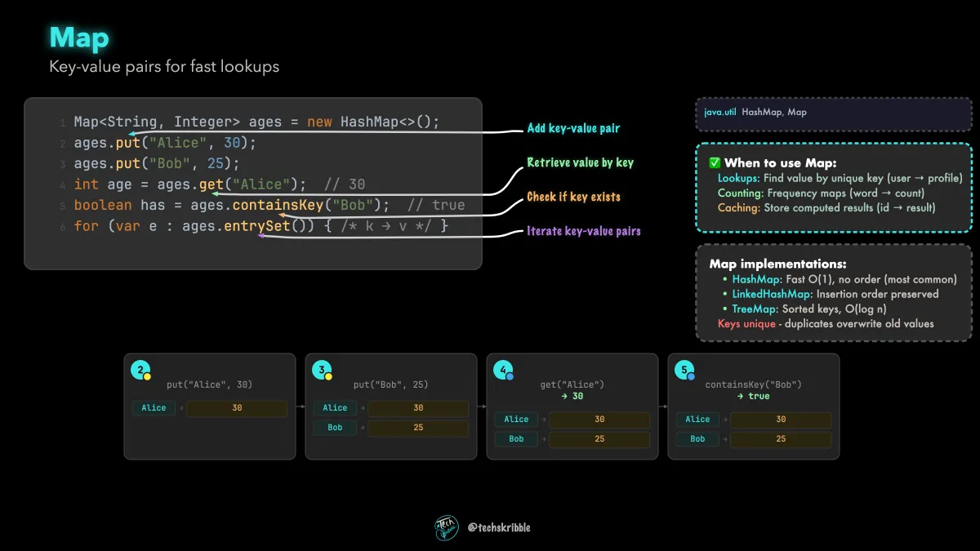The width and height of the screenshot is (980, 551).
Task: Select code line int age = ages.get("Alice")
Action: (190, 184)
